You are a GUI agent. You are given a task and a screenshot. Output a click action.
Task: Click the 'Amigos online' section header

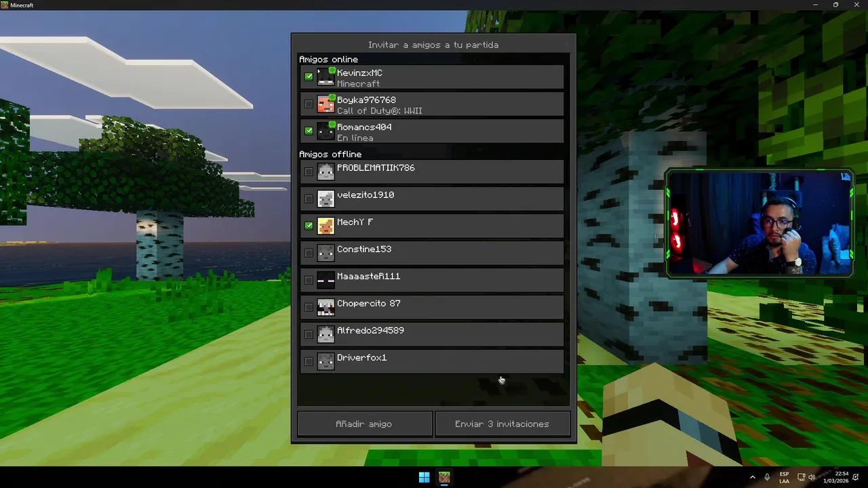pos(329,60)
